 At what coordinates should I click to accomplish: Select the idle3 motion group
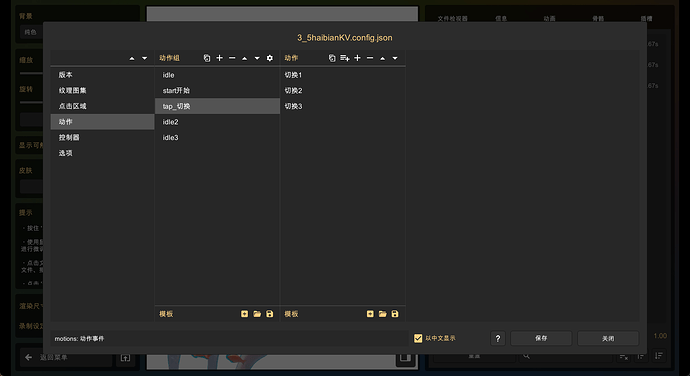[217, 137]
